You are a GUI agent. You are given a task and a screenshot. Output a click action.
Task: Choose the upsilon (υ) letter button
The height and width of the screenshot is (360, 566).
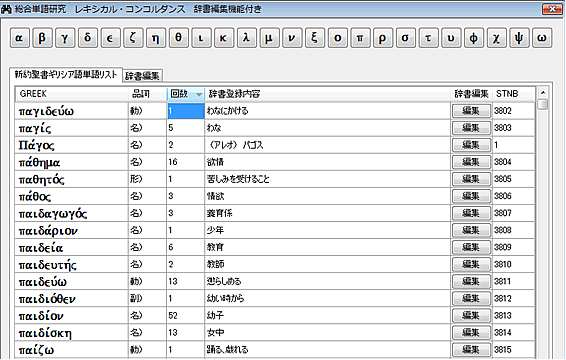(451, 38)
